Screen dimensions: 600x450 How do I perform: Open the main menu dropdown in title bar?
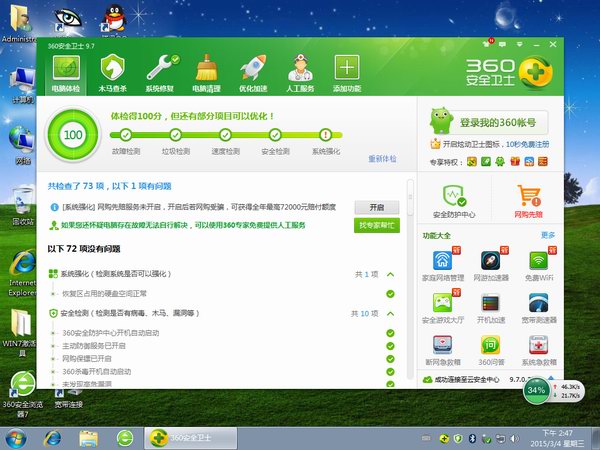pyautogui.click(x=519, y=44)
